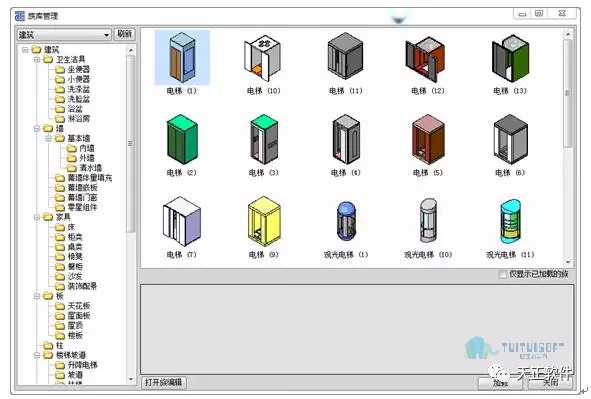This screenshot has width=591, height=399.
Task: Select the green 电梯 (13) family icon
Action: click(x=510, y=58)
